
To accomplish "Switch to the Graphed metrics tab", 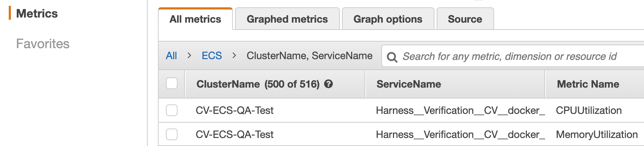I will pyautogui.click(x=287, y=19).
